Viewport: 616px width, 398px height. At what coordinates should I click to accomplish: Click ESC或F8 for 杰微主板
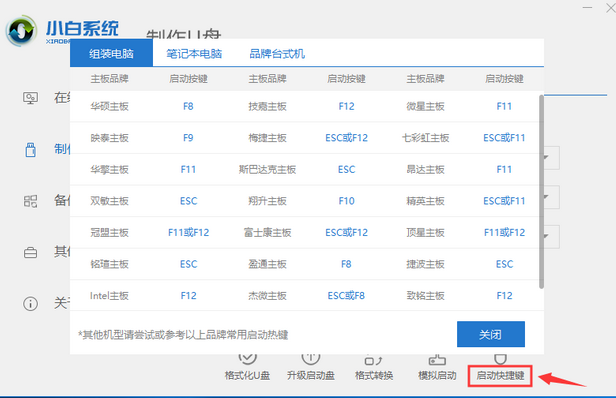[x=346, y=296]
